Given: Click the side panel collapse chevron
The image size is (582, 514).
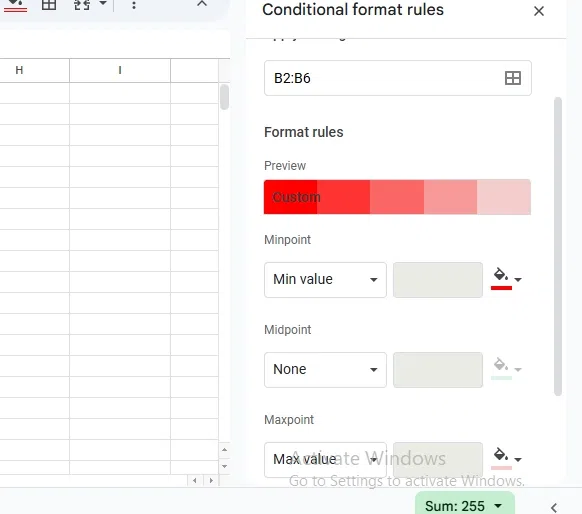Looking at the screenshot, I should pos(554,507).
